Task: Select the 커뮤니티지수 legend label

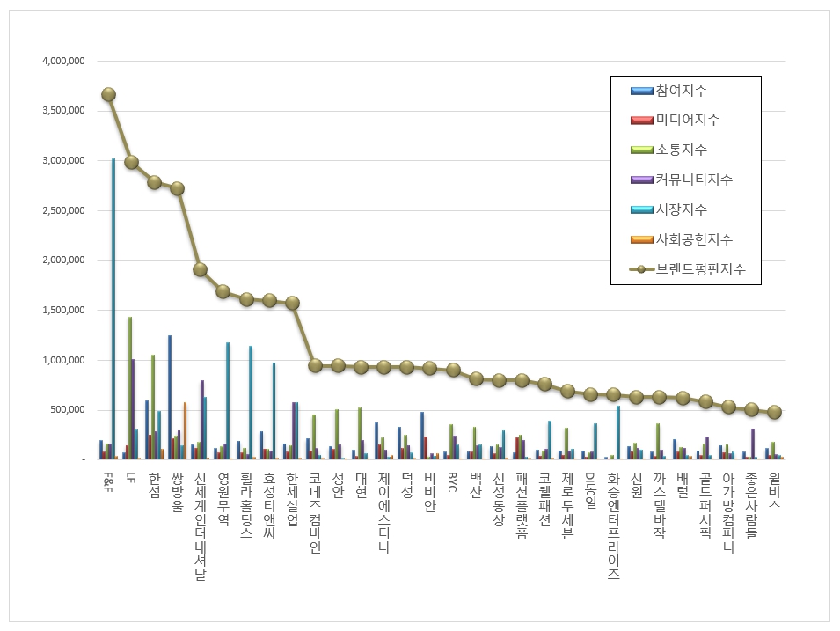Action: click(x=694, y=180)
